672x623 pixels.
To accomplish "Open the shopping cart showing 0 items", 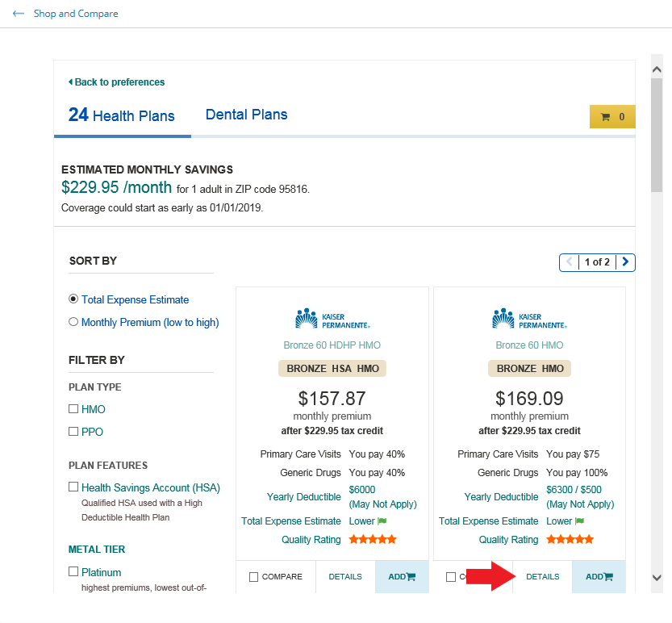I will click(x=612, y=117).
